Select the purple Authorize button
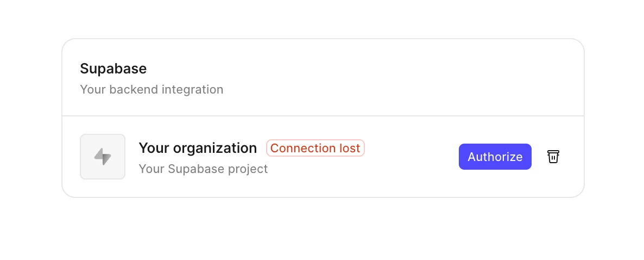Viewport: 644px width, 260px height. click(x=495, y=157)
